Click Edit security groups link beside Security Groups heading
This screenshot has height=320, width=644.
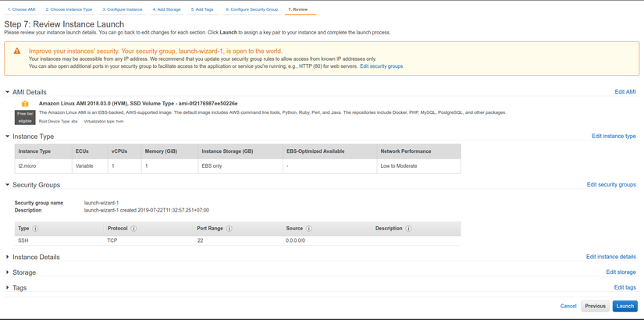(x=611, y=185)
